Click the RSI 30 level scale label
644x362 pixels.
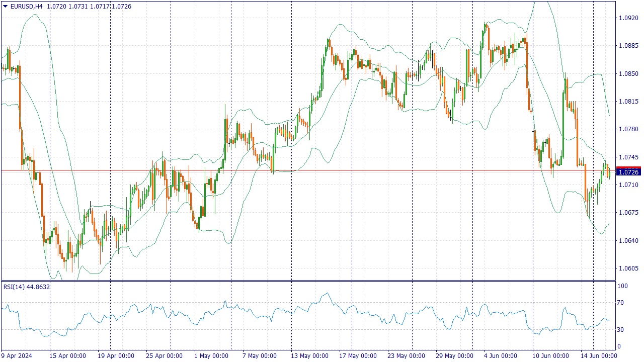(622, 330)
